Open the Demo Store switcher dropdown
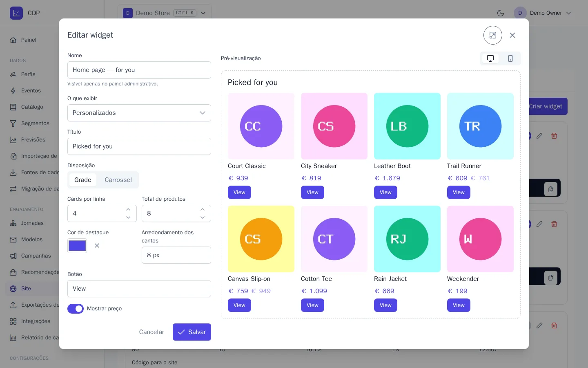The image size is (588, 368). (x=165, y=13)
